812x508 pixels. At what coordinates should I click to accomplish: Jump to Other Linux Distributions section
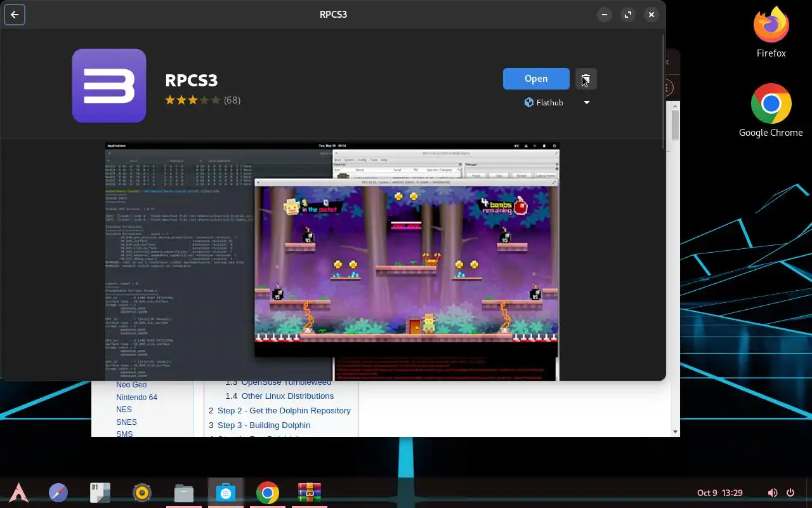tap(287, 396)
